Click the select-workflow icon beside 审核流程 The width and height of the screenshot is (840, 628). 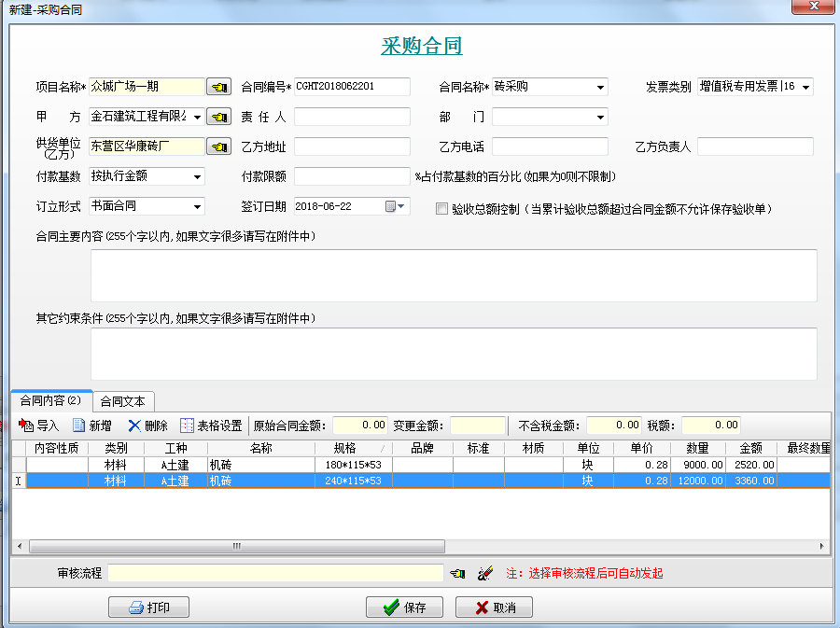click(457, 573)
